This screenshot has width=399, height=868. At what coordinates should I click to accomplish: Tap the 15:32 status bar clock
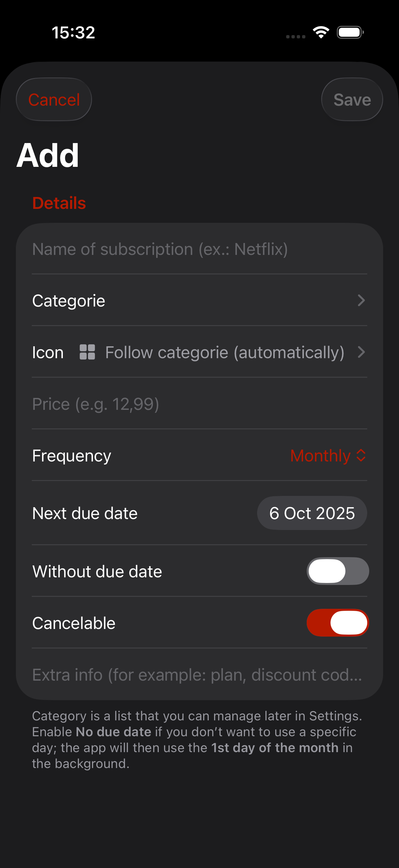[73, 33]
